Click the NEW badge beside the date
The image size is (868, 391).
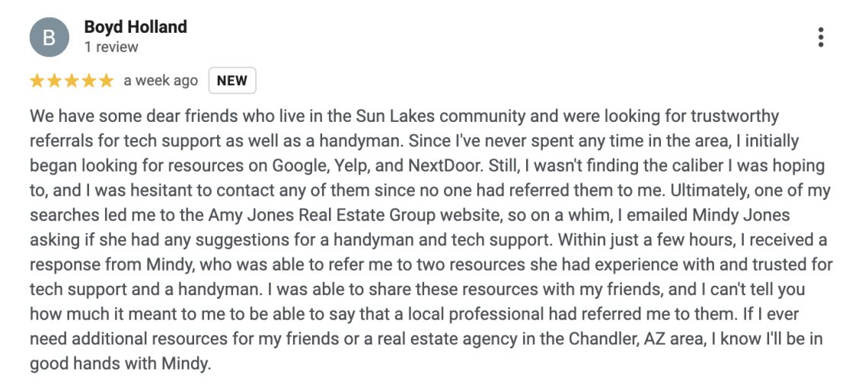(232, 80)
